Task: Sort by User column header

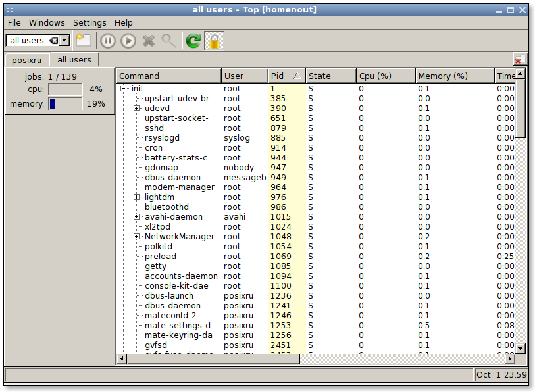Action: [x=245, y=76]
